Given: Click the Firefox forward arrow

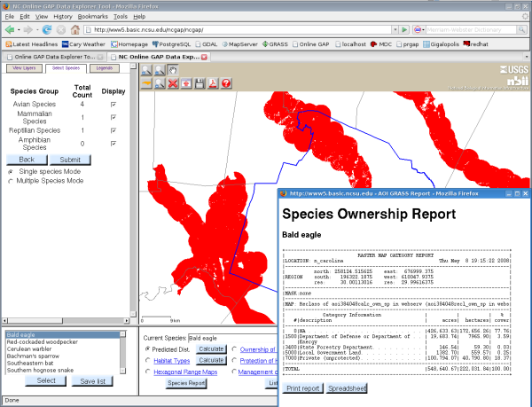Looking at the screenshot, I should coord(27,30).
